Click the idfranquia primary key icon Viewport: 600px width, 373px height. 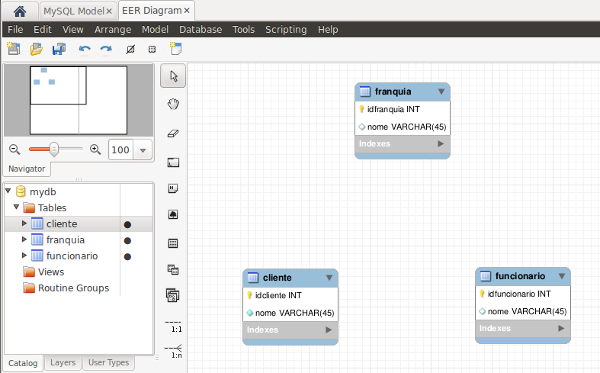click(x=361, y=109)
